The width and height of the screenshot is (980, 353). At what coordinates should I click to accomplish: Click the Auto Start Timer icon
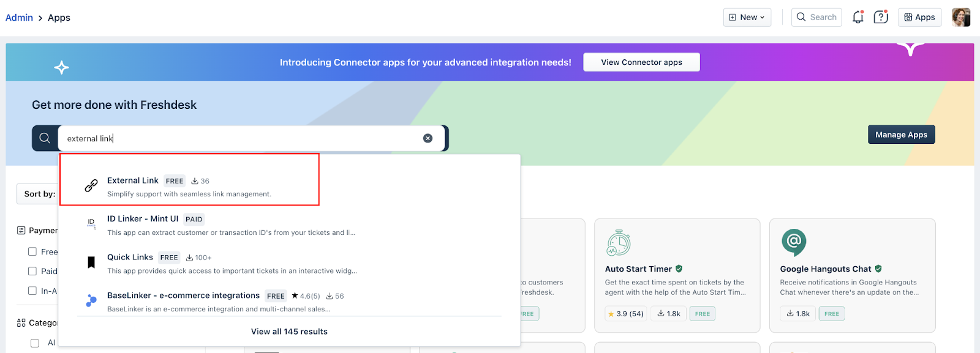pos(619,243)
